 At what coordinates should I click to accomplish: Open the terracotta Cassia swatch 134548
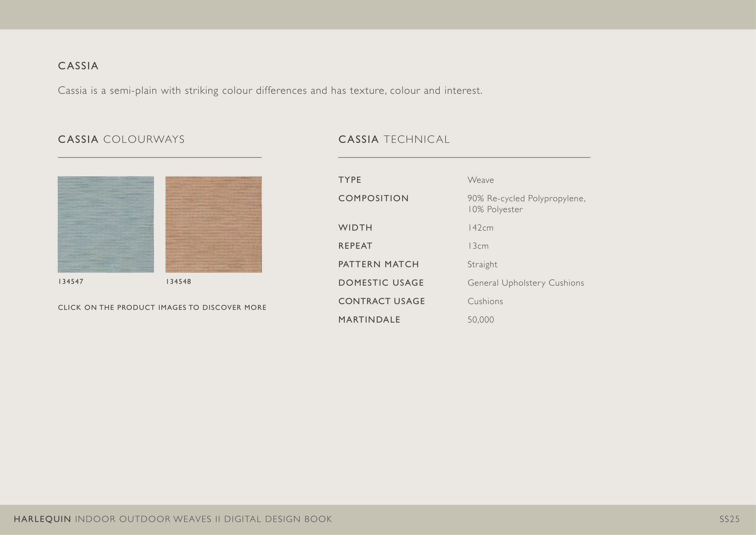(213, 224)
